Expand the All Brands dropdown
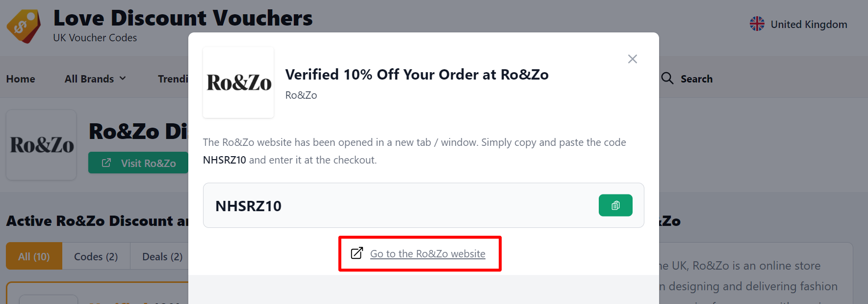This screenshot has height=304, width=868. click(x=95, y=79)
